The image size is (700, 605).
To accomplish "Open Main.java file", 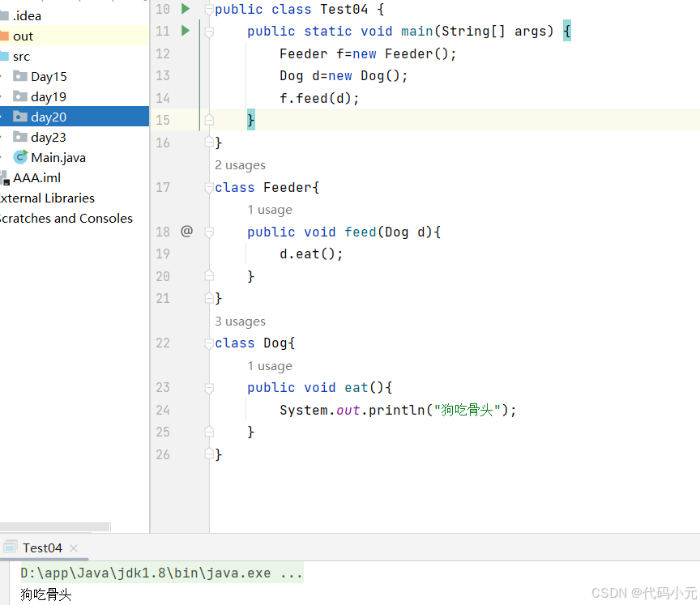I will pyautogui.click(x=58, y=157).
